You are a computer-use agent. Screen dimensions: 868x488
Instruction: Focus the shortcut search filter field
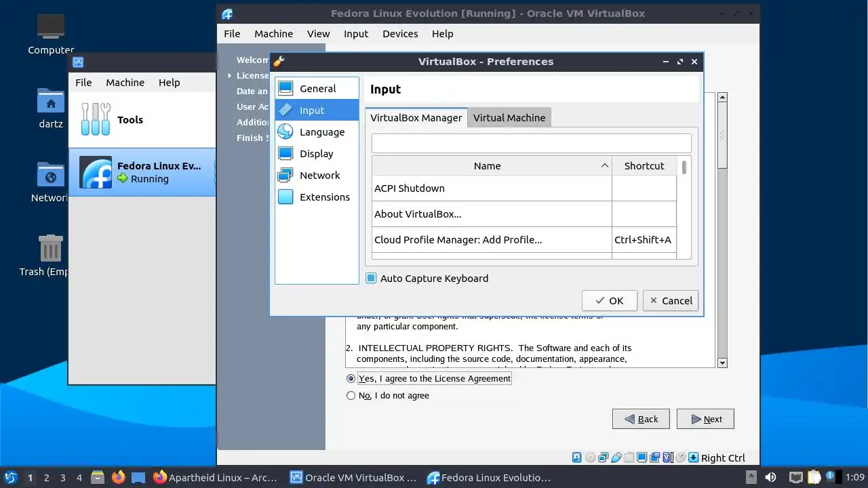531,143
